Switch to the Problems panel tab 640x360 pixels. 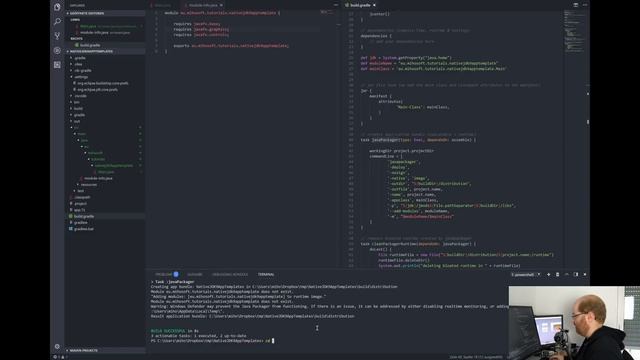(164, 274)
